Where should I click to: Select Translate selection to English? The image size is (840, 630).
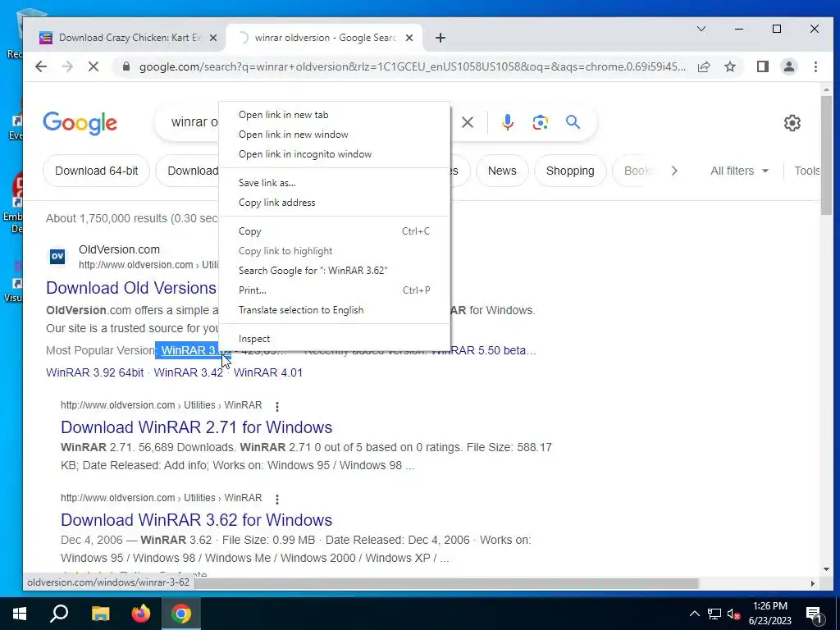point(335,310)
